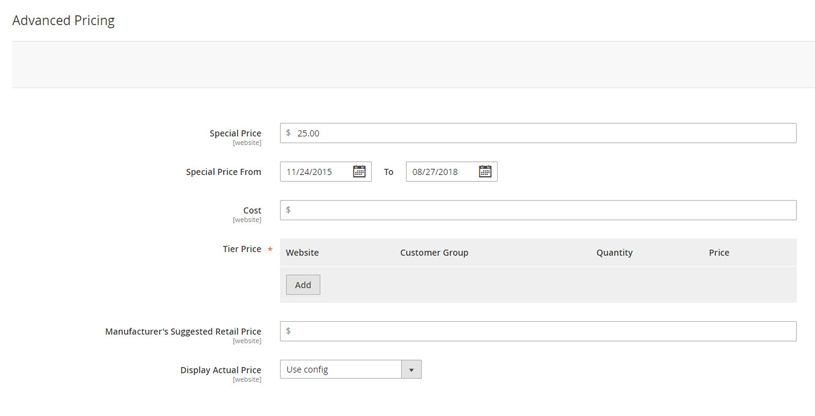Click the Advanced Pricing heading

(63, 20)
